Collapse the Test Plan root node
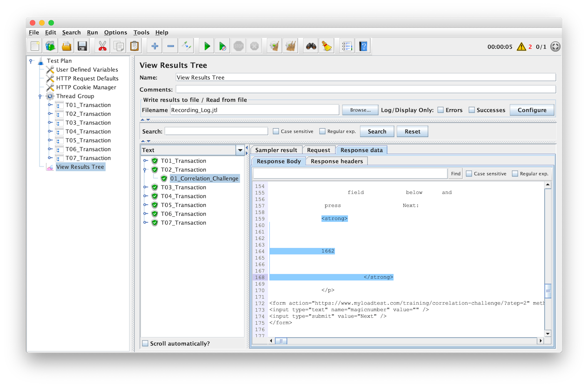This screenshot has height=387, width=588. pyautogui.click(x=31, y=61)
